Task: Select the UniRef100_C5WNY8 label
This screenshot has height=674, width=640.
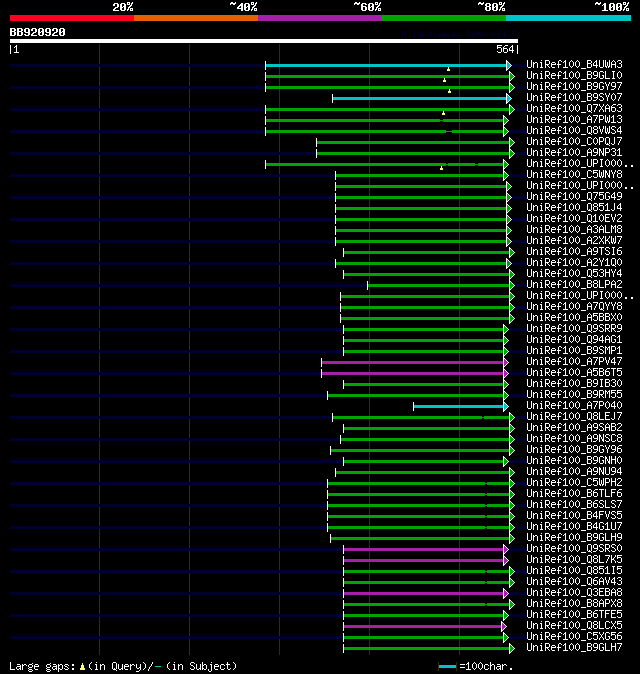Action: [574, 175]
